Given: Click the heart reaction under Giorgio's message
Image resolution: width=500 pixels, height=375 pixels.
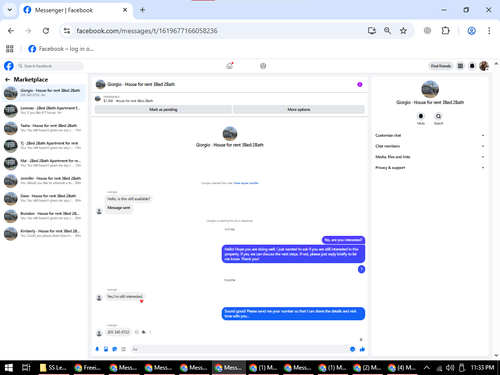Looking at the screenshot, I should coord(141,301).
